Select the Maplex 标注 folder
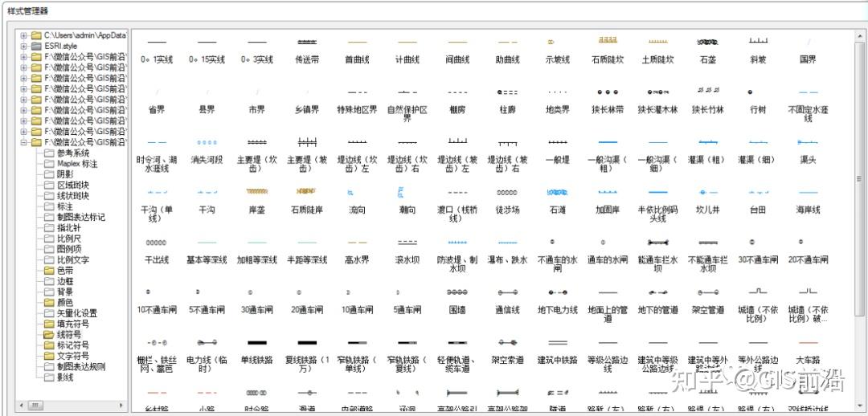Screen dimensions: 868x416 pyautogui.click(x=77, y=164)
